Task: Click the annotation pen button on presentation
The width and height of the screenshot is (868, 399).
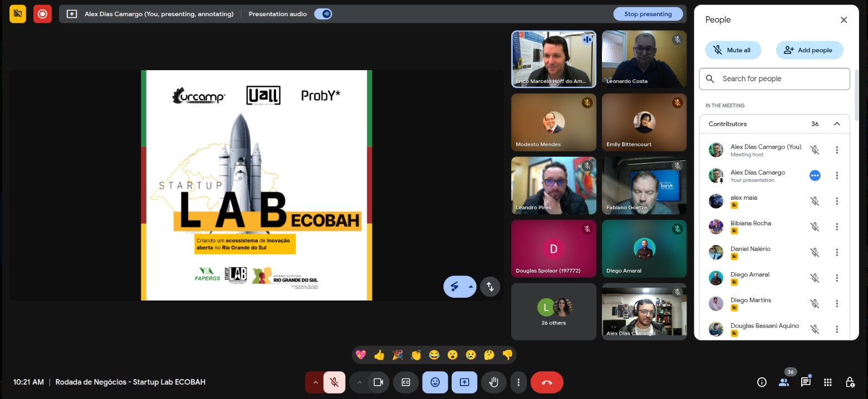Action: [455, 287]
